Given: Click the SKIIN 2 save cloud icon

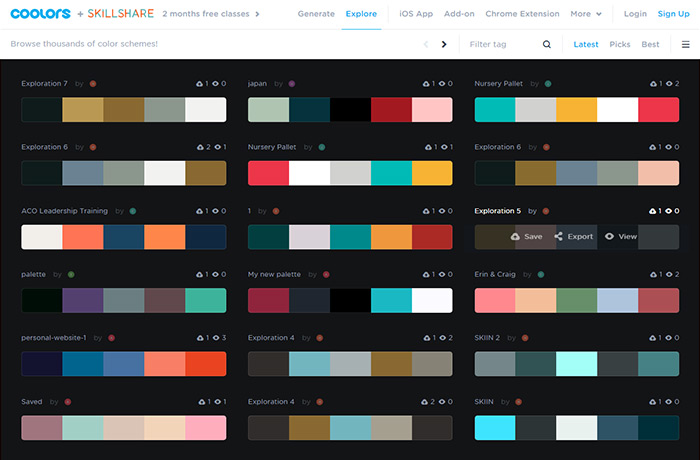Looking at the screenshot, I should coord(653,338).
